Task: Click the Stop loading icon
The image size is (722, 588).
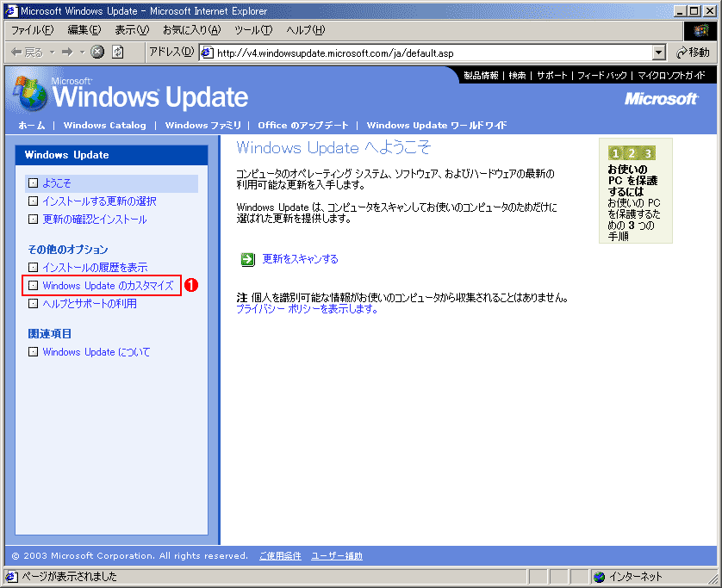Action: click(97, 53)
